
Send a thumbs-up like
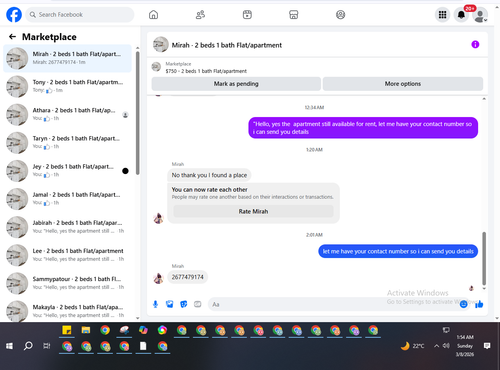click(479, 304)
